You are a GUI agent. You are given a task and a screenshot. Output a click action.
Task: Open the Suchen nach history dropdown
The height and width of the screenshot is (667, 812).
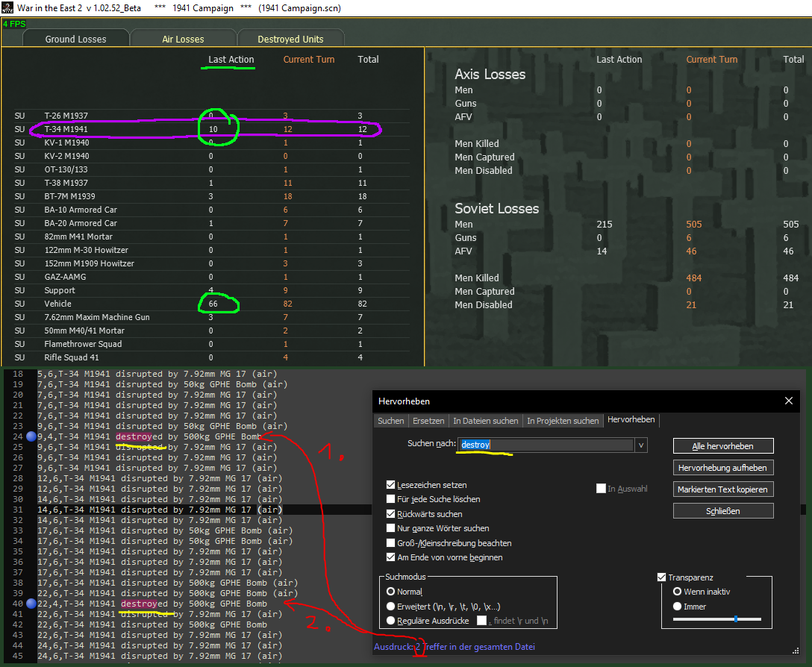click(x=641, y=445)
